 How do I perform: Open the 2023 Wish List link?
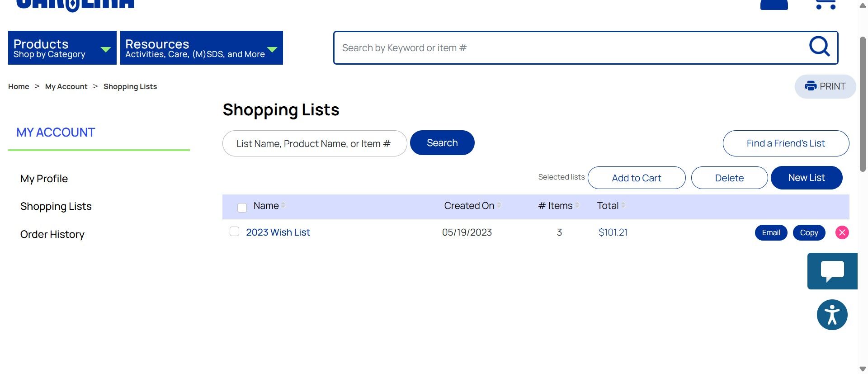tap(278, 232)
